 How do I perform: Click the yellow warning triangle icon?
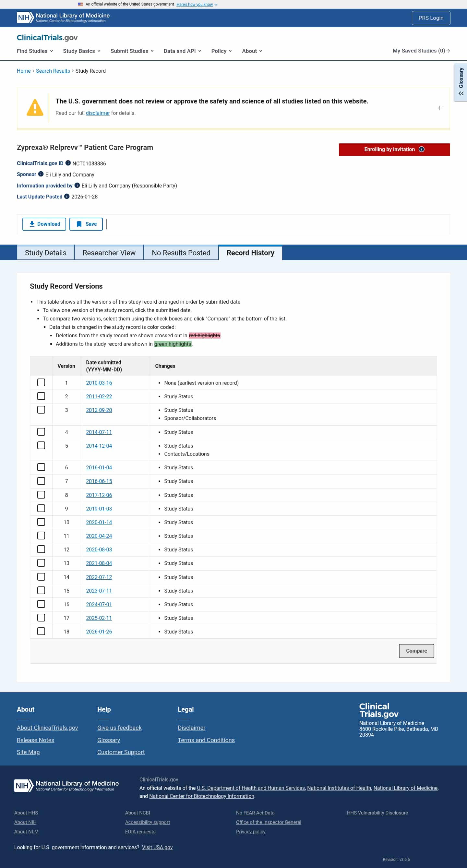click(35, 108)
